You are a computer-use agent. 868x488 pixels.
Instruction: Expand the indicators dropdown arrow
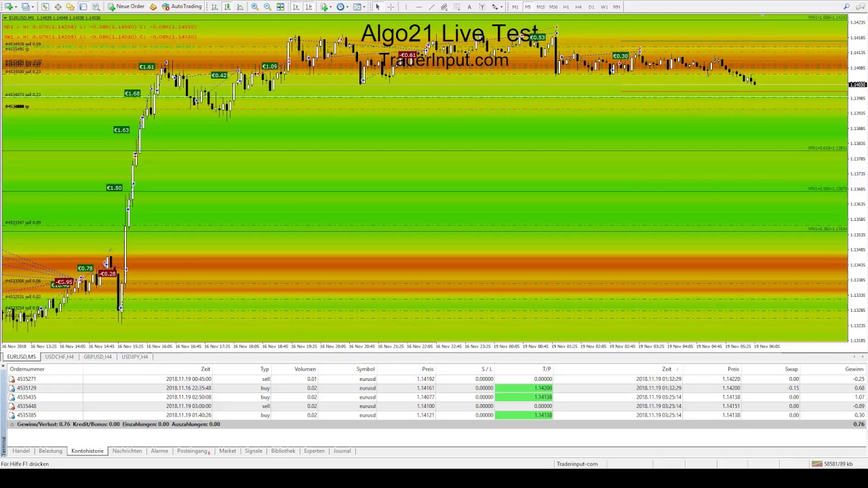click(331, 7)
